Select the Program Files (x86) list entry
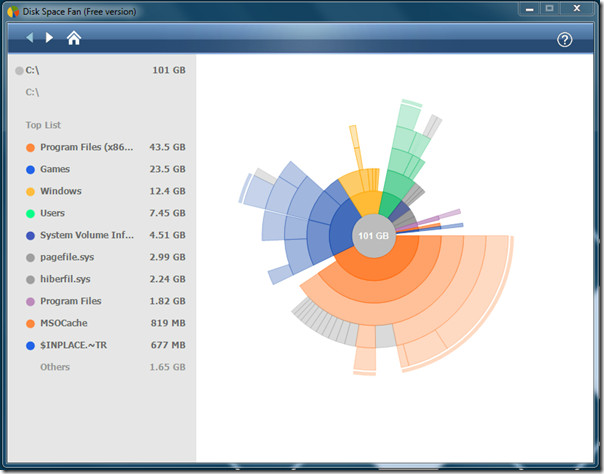604x474 pixels. (105, 147)
